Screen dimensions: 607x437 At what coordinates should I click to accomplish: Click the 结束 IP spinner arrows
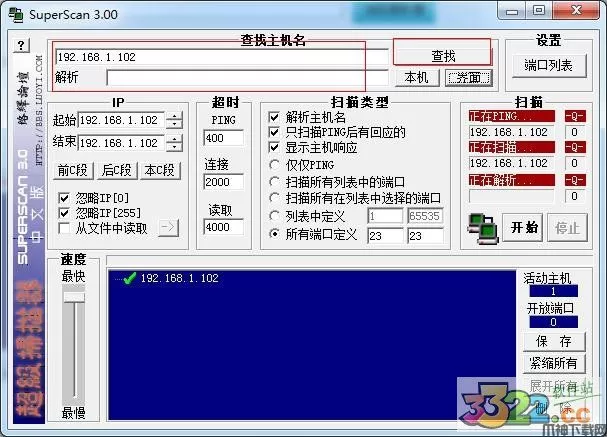point(174,143)
